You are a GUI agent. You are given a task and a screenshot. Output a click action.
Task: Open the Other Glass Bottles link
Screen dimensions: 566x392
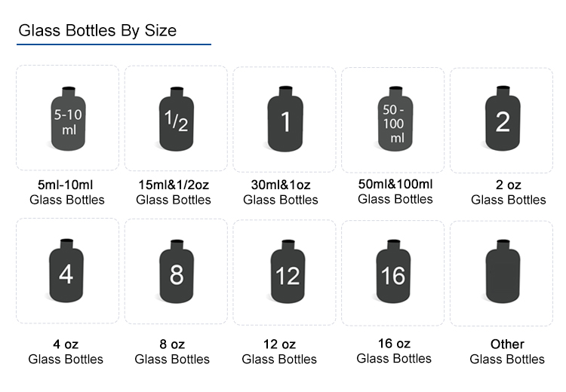pyautogui.click(x=507, y=351)
